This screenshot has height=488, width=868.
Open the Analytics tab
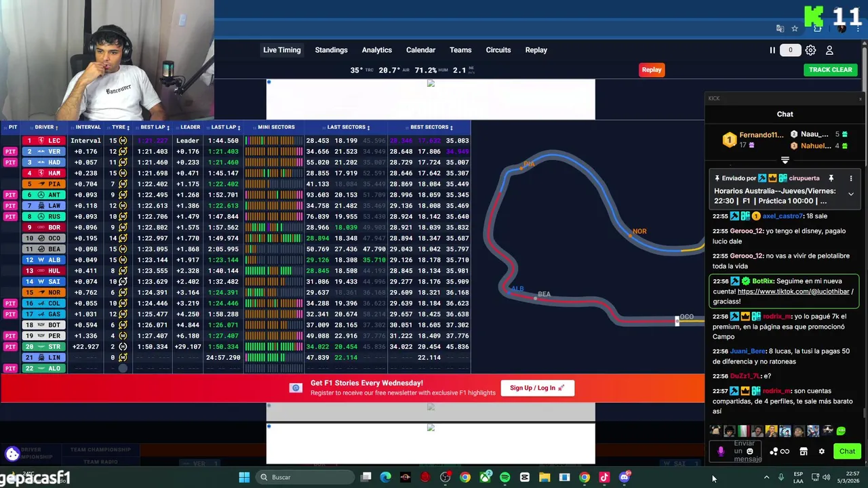tap(376, 50)
